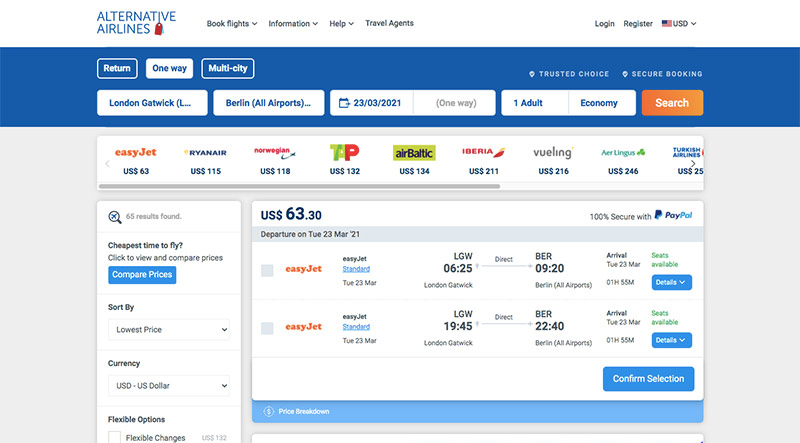Click the (One way) return date field
The image size is (800, 443).
coord(455,103)
